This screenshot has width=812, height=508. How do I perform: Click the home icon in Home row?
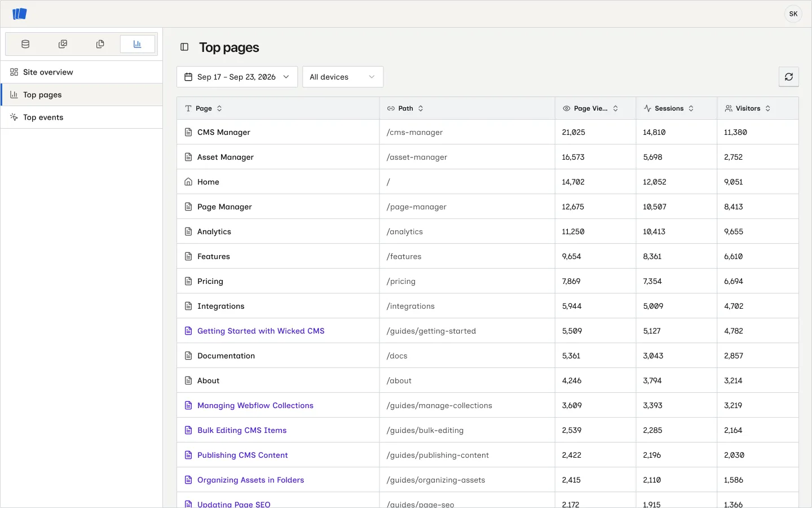[188, 182]
